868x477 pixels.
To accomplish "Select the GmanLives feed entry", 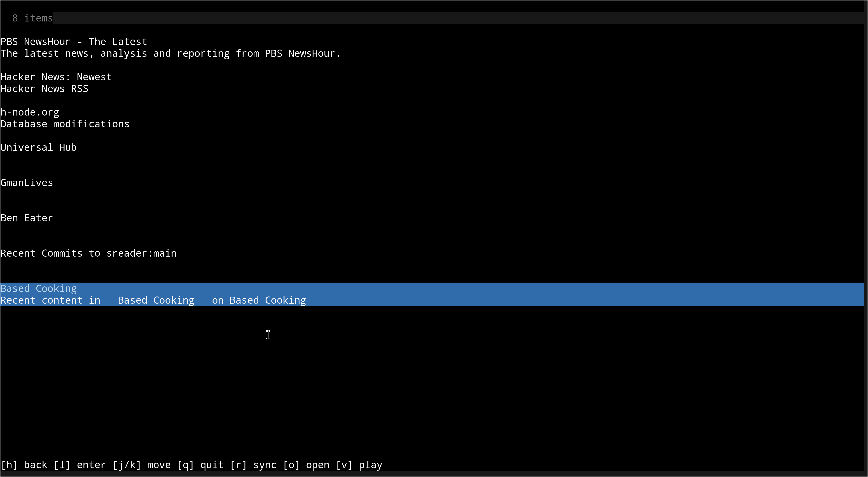I will pos(27,183).
